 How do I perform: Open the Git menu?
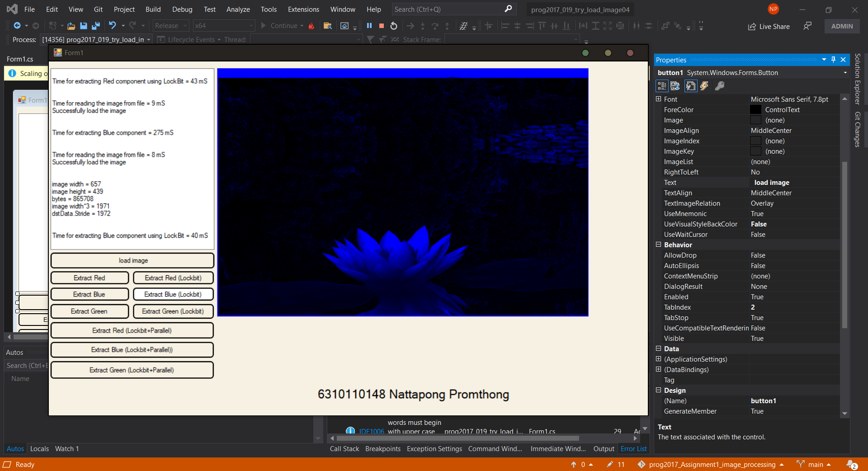(98, 9)
